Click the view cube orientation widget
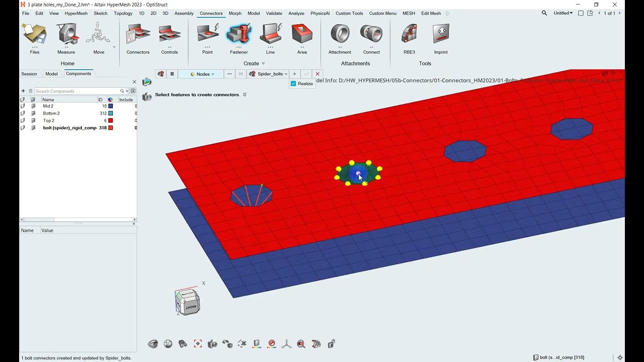 pos(188,302)
